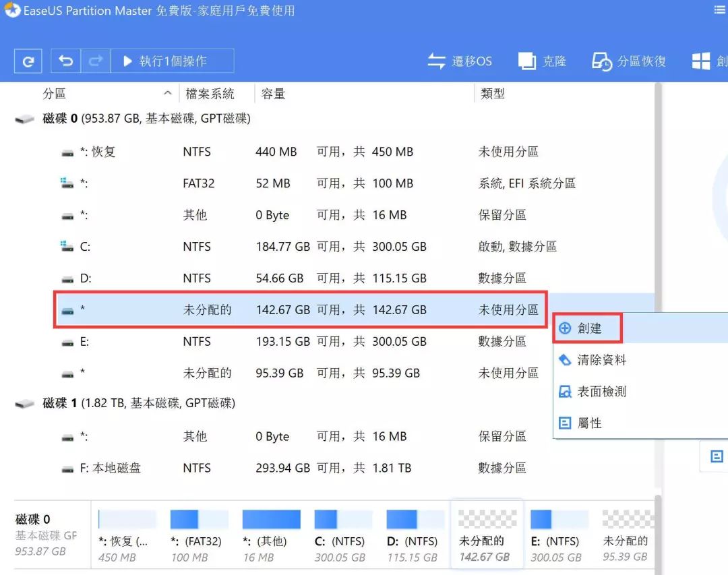This screenshot has width=728, height=575.
Task: Click the 系統, EFI 系統分區 type text
Action: coord(527,183)
